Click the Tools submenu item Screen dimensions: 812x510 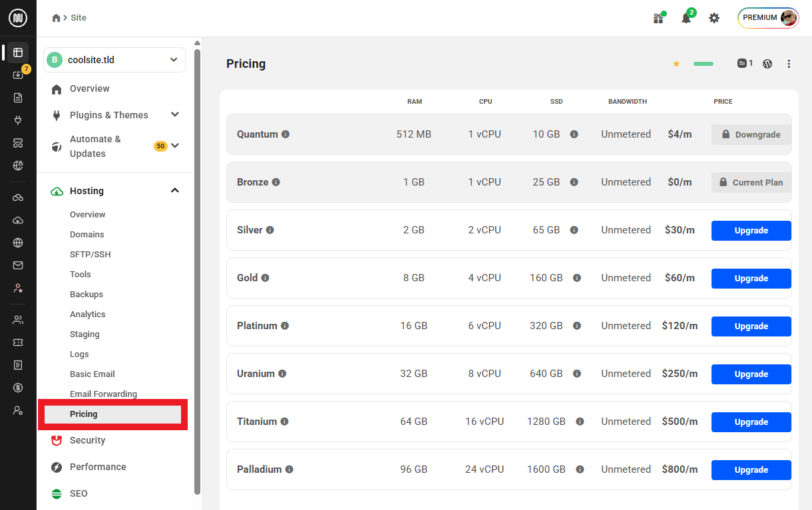(81, 275)
